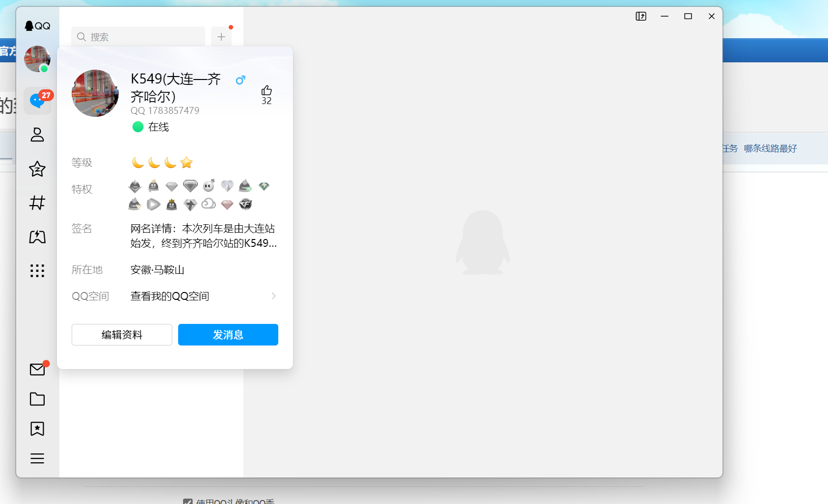The image size is (828, 504).
Task: Click the heart-shaped privilege icon
Action: tap(227, 186)
